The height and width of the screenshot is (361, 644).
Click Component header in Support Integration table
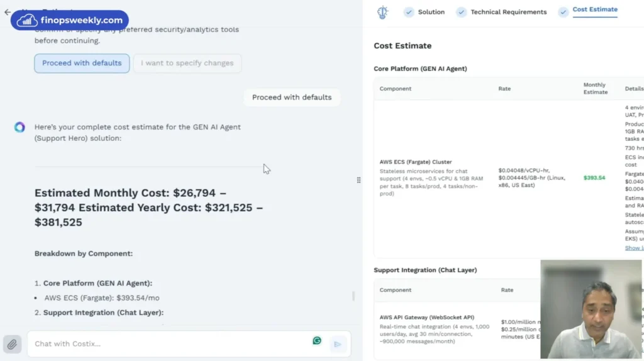[395, 290]
